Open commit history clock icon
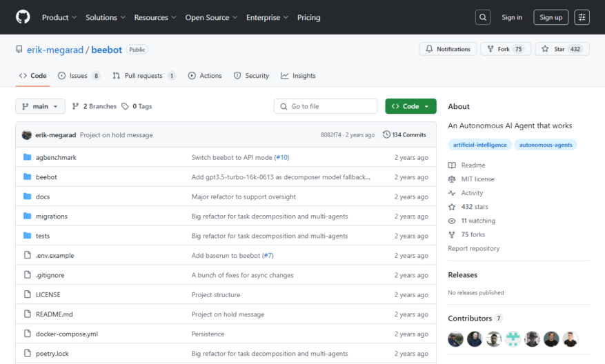 click(x=386, y=134)
